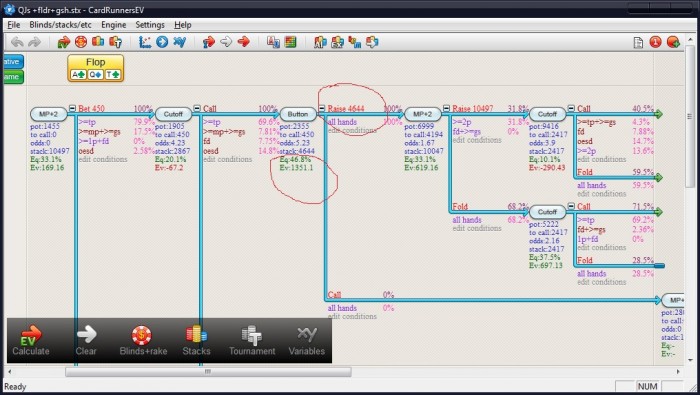Click the blue xy variables toolbar icon
This screenshot has height=395, width=700.
point(179,42)
